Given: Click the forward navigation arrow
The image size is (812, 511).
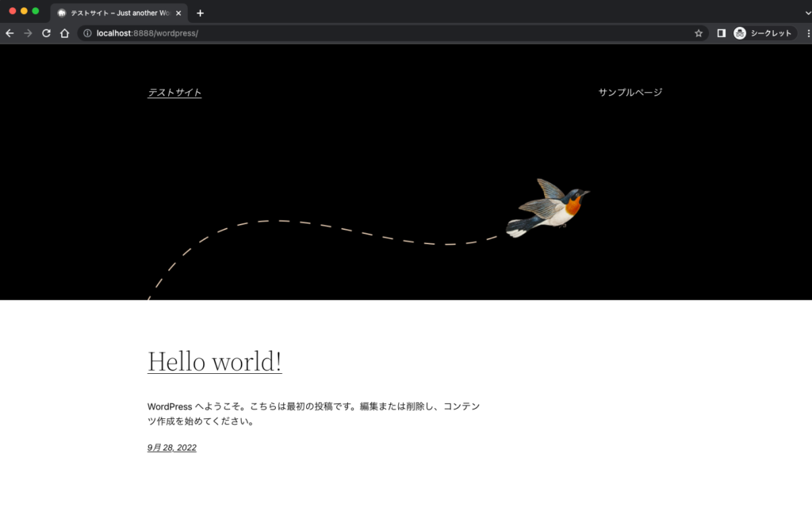Looking at the screenshot, I should pos(28,33).
